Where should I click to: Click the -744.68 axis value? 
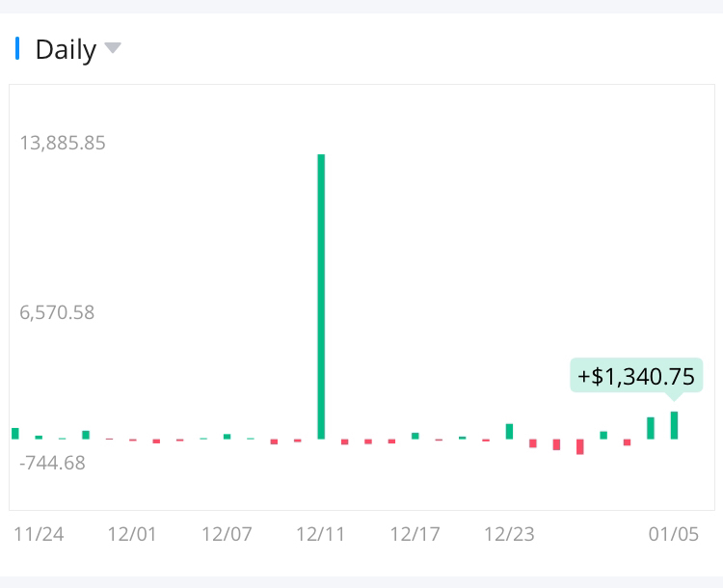[52, 463]
